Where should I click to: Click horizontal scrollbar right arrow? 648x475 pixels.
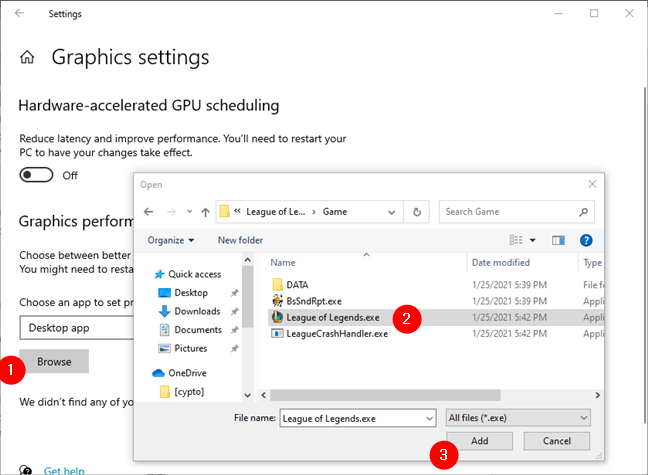click(x=597, y=395)
